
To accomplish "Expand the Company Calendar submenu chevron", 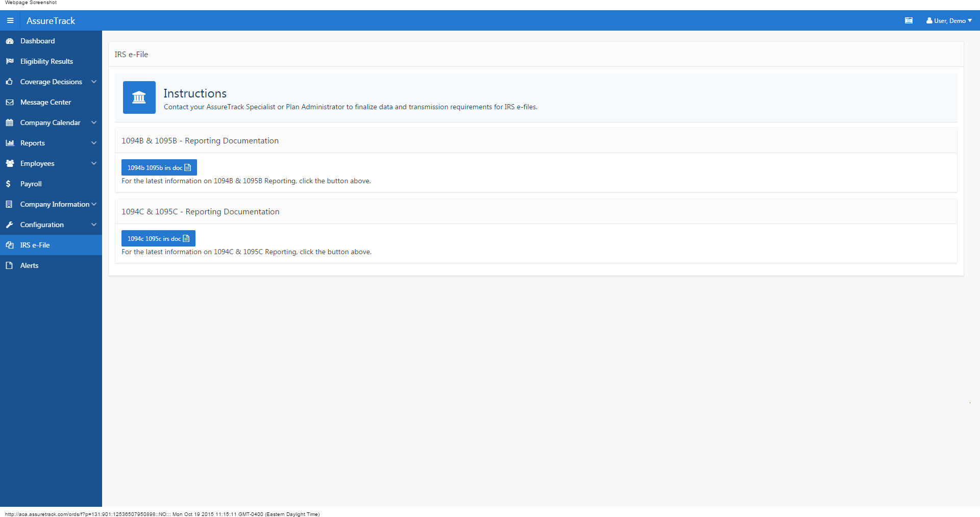I will [94, 122].
